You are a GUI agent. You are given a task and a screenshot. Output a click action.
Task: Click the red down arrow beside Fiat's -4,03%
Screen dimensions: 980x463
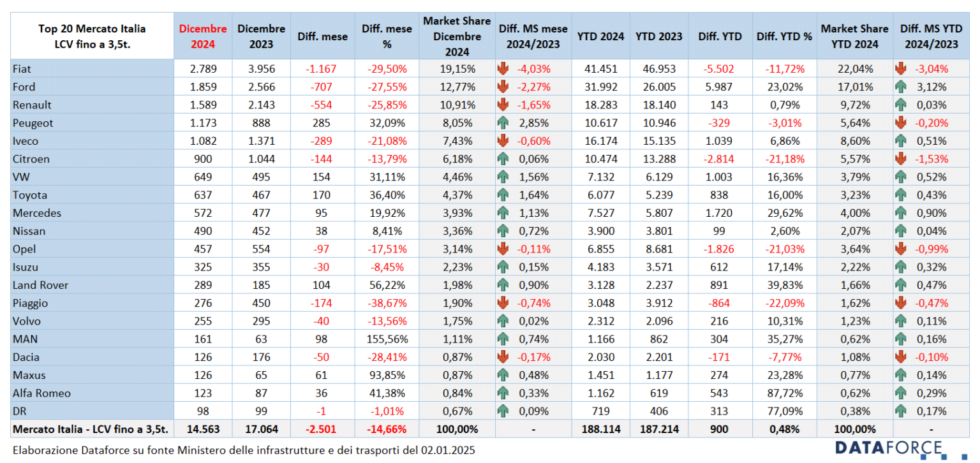[x=503, y=69]
